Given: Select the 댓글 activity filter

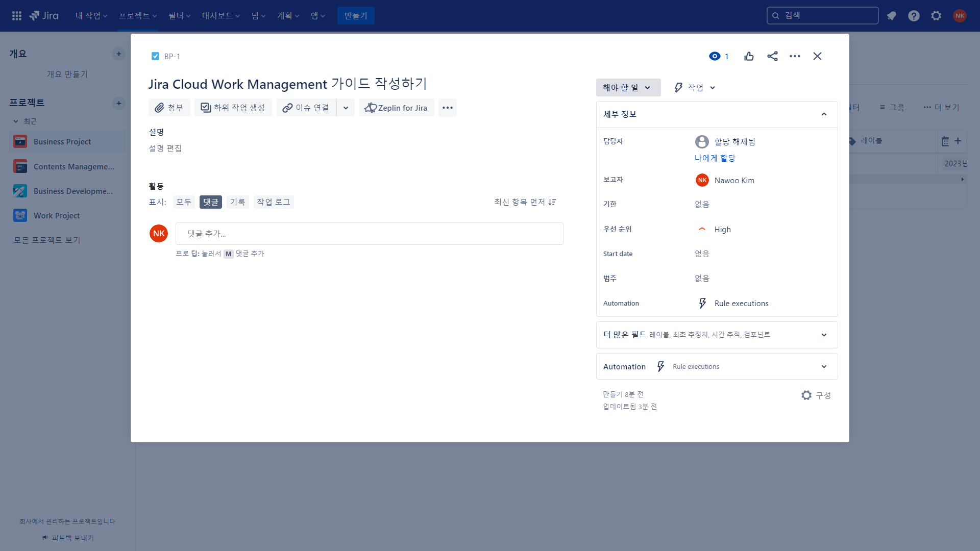Looking at the screenshot, I should [x=210, y=202].
